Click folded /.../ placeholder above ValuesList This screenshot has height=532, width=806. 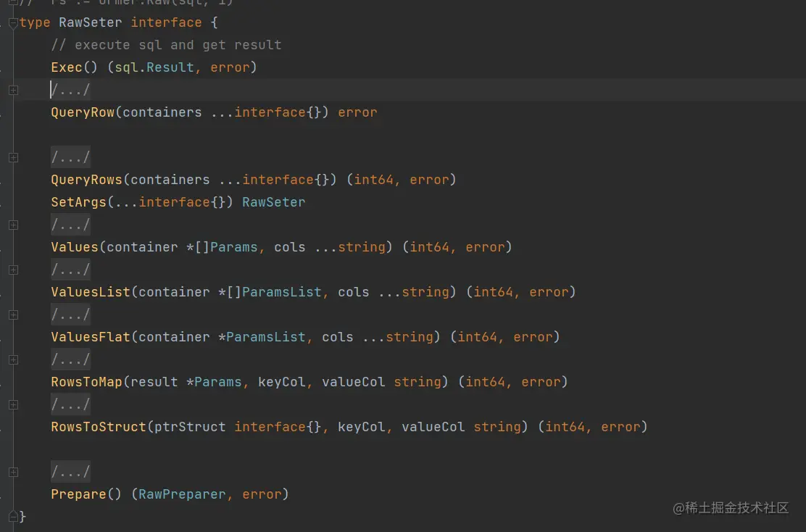[x=70, y=270]
